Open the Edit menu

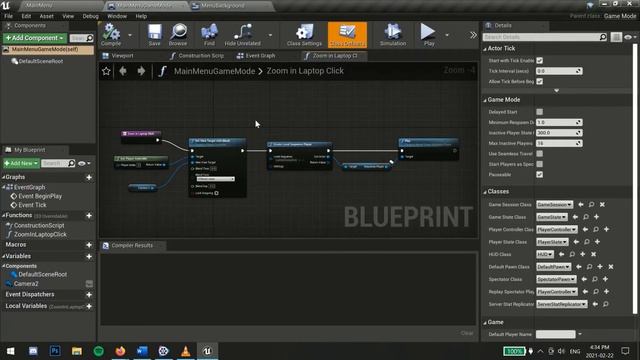point(27,16)
